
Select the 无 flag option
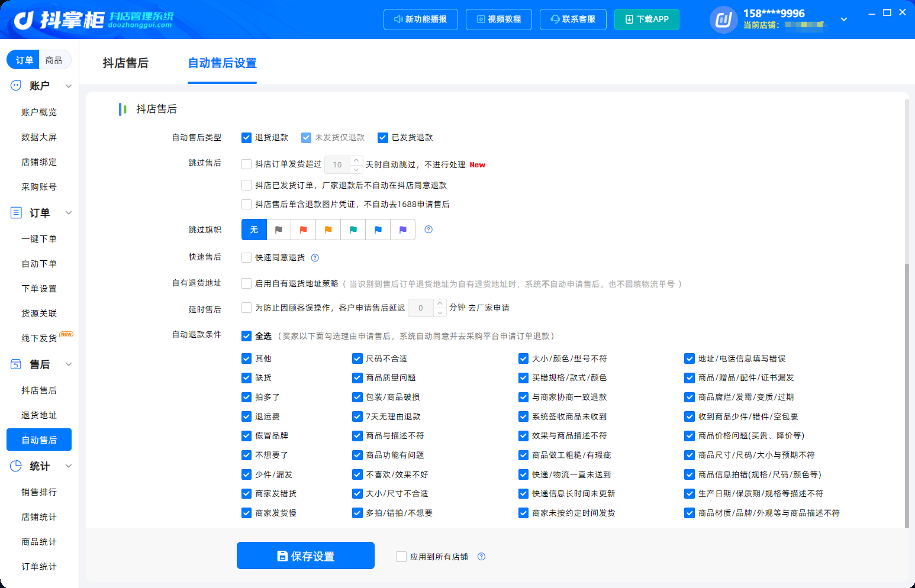(254, 230)
